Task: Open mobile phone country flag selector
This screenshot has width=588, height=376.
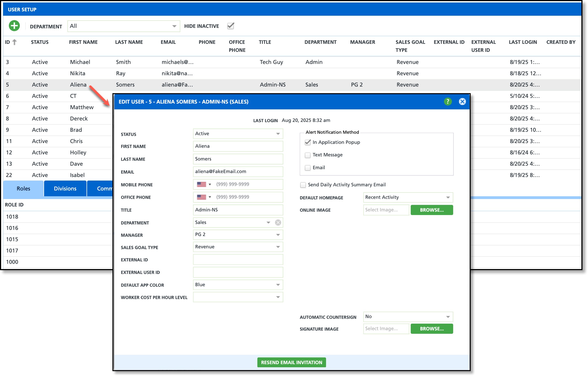Action: pos(204,184)
